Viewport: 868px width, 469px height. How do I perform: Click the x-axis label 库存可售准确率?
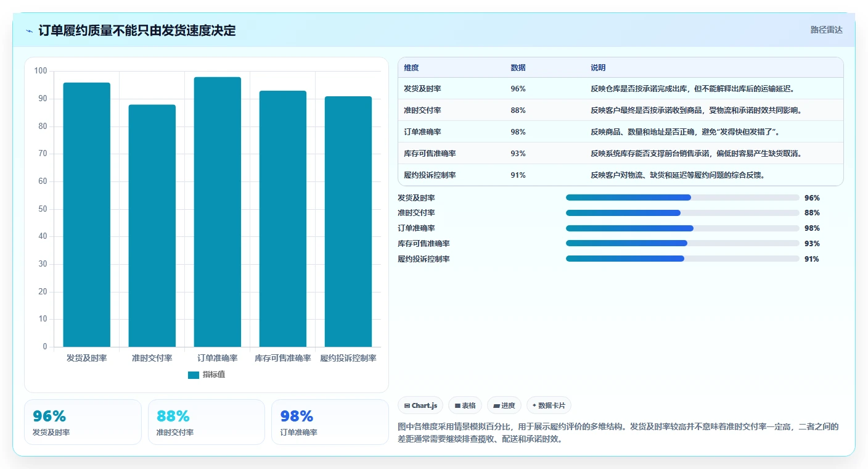click(x=283, y=359)
